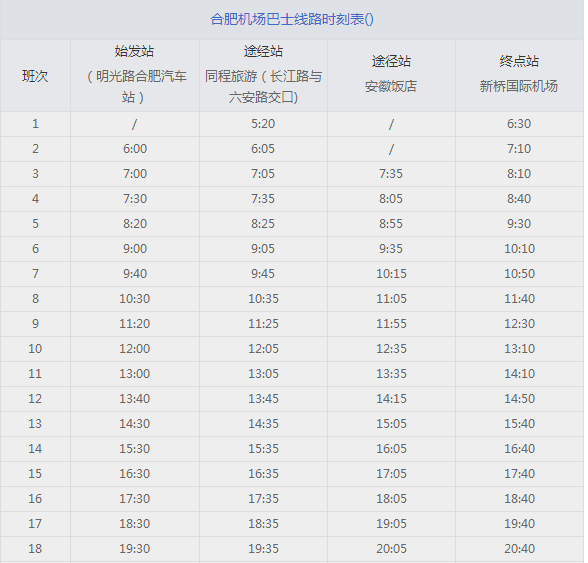The height and width of the screenshot is (563, 588).
Task: Click the 11:40 arrival time
Action: [x=519, y=299]
